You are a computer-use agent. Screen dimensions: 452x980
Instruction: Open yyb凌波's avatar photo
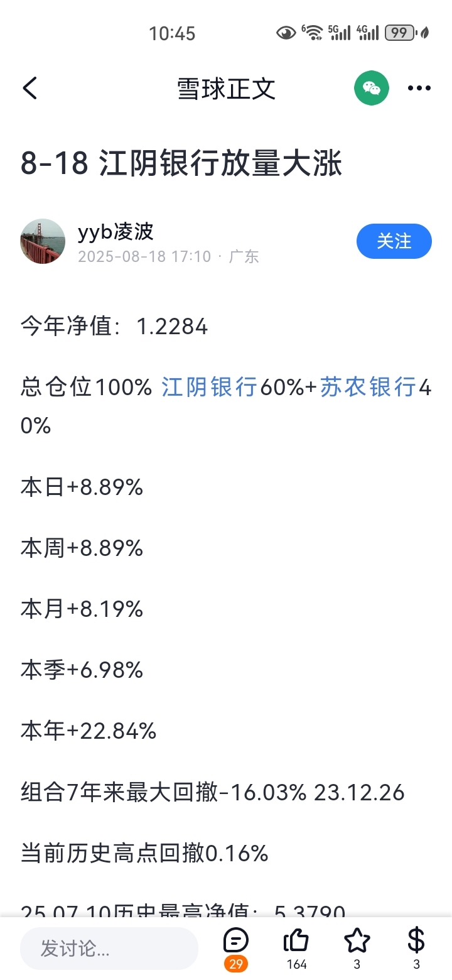pos(43,241)
